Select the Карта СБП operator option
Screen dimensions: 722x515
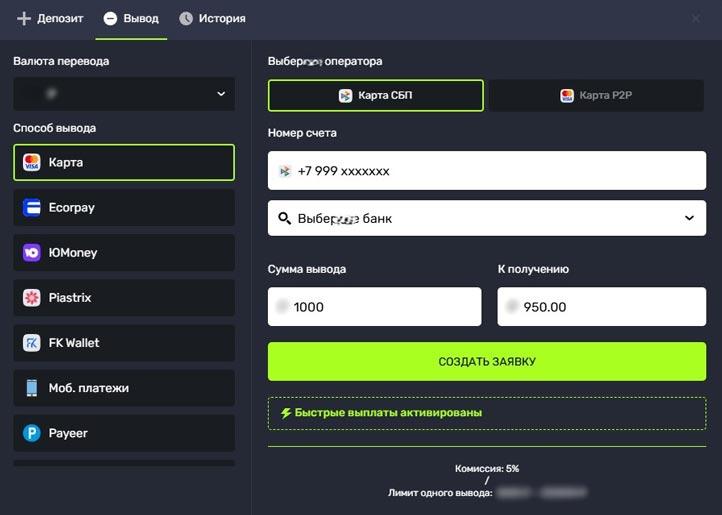(375, 96)
